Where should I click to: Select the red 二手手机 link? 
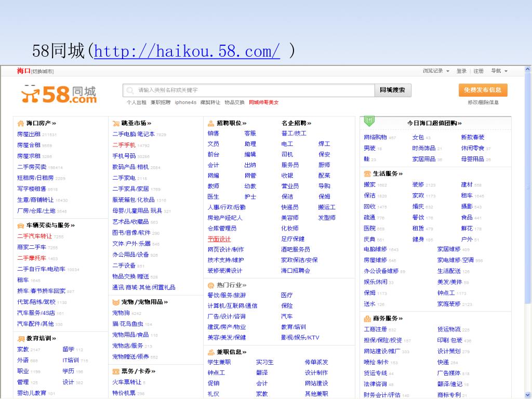click(124, 145)
